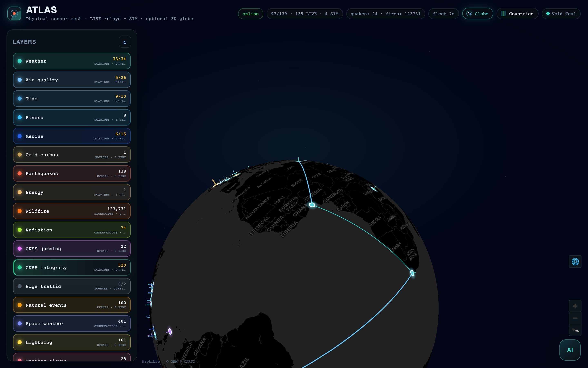Refresh the Layers panel
Image resolution: width=588 pixels, height=368 pixels.
[125, 42]
